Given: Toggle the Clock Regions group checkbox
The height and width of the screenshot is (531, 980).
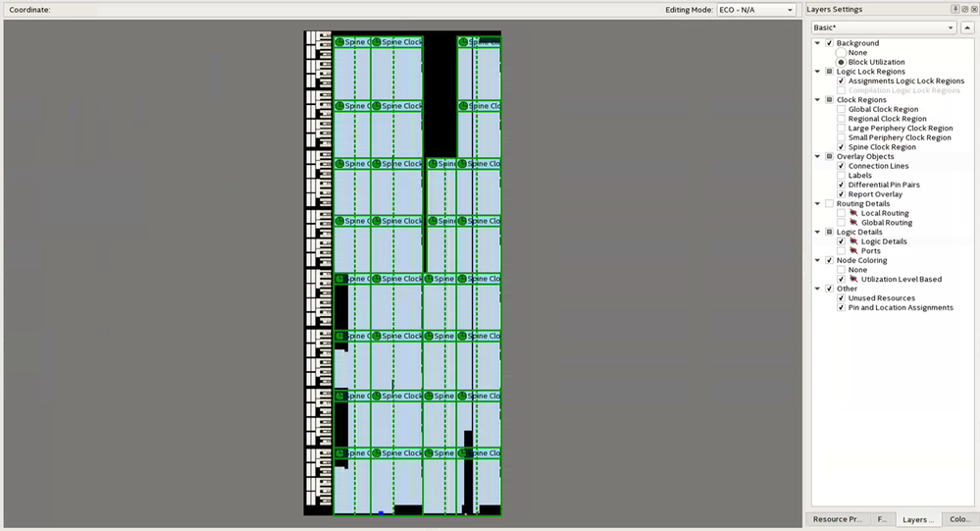Looking at the screenshot, I should 829,99.
